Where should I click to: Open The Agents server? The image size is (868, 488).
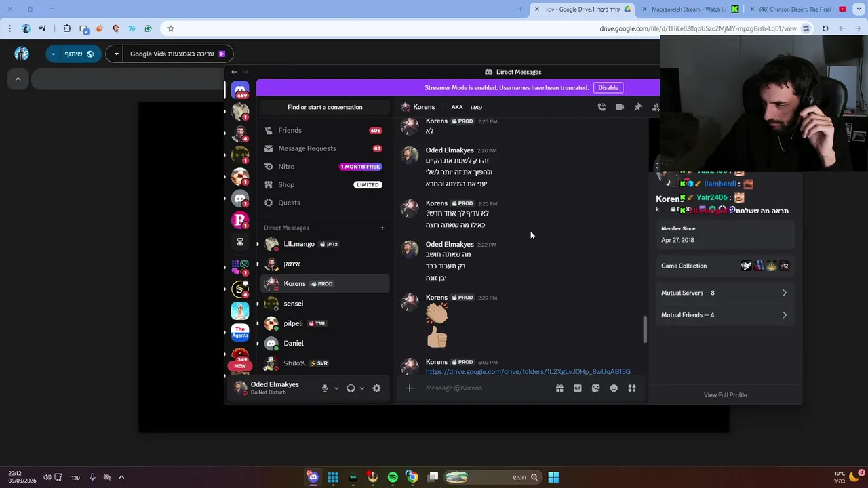point(240,332)
